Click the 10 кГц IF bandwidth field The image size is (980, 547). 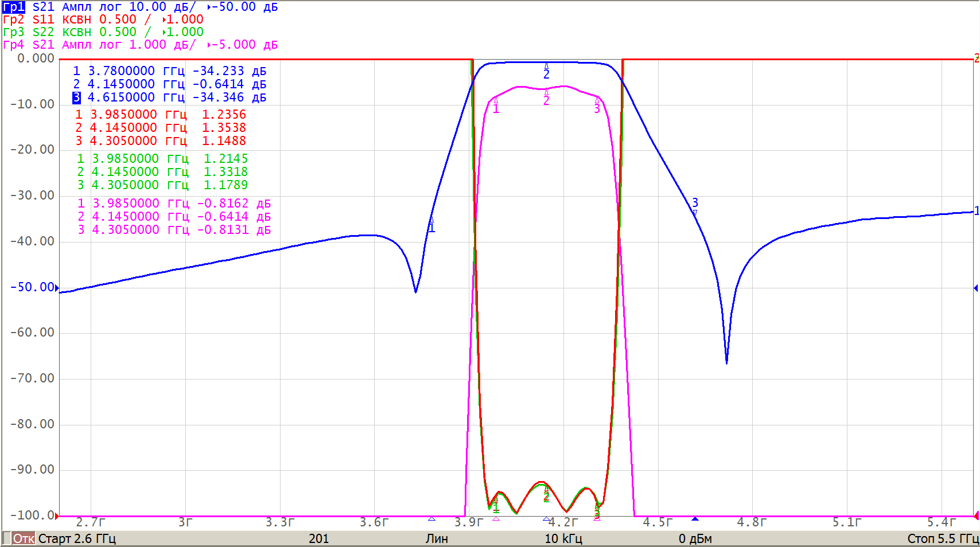(563, 538)
